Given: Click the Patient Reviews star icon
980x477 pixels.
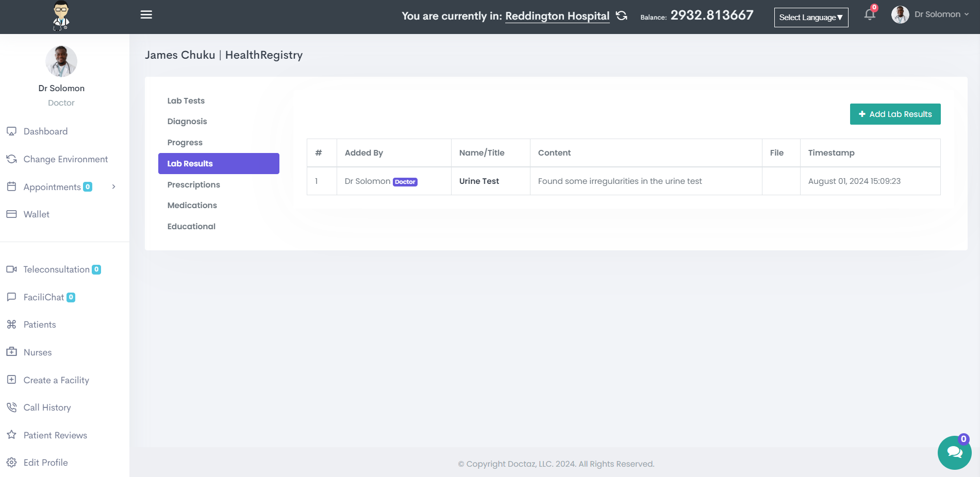Looking at the screenshot, I should point(11,435).
